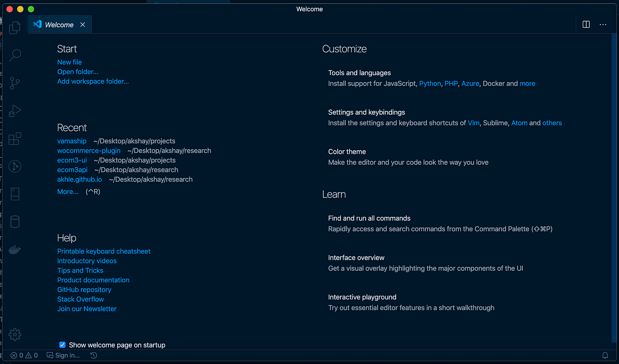
Task: Uncheck Show welcome page on startup
Action: (x=62, y=345)
